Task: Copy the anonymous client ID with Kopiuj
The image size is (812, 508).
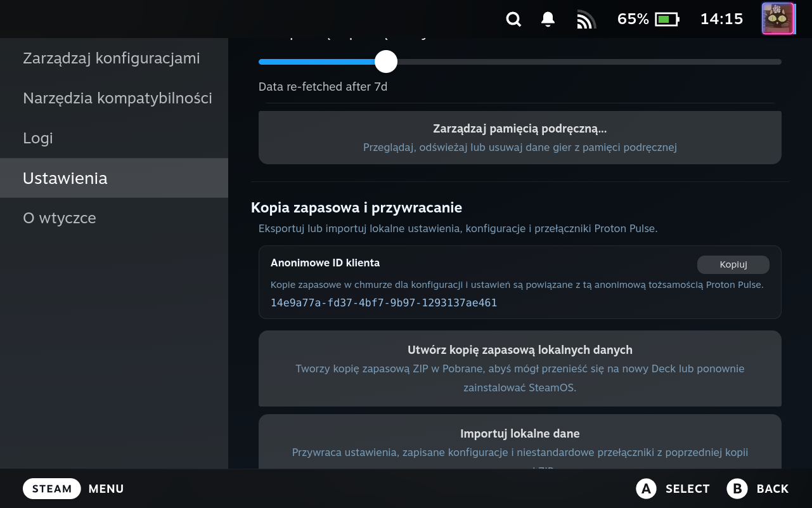Action: (733, 264)
